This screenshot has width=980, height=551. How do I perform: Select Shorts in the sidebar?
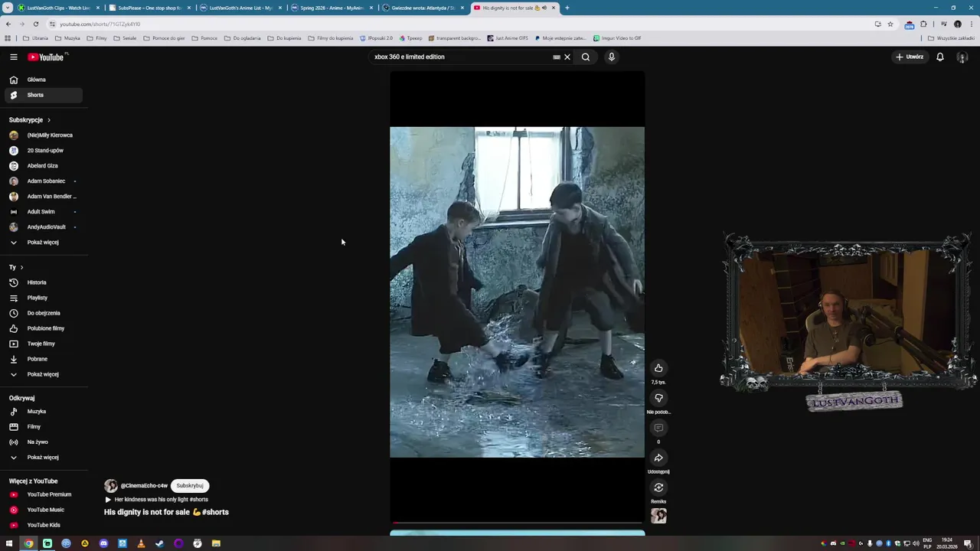pos(42,95)
